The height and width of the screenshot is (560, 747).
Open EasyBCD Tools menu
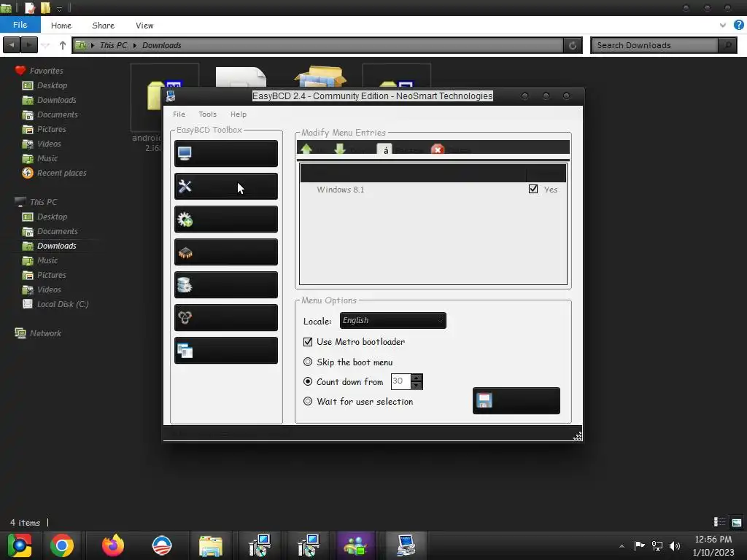tap(207, 114)
